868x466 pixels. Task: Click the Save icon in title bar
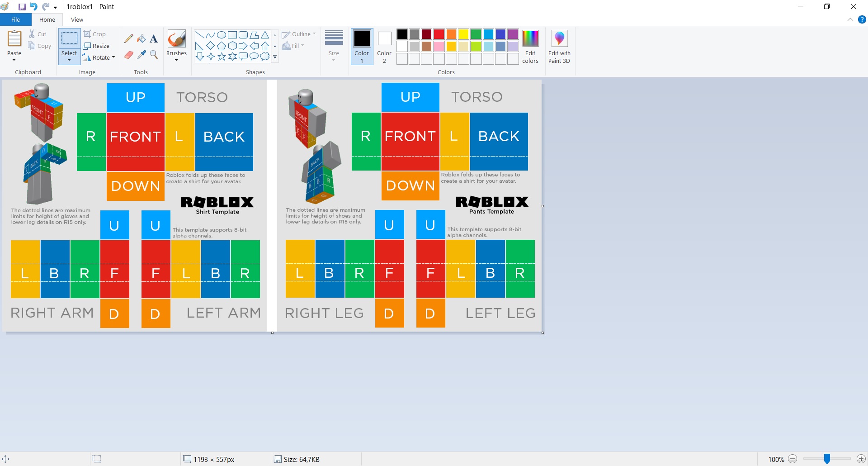click(x=22, y=7)
